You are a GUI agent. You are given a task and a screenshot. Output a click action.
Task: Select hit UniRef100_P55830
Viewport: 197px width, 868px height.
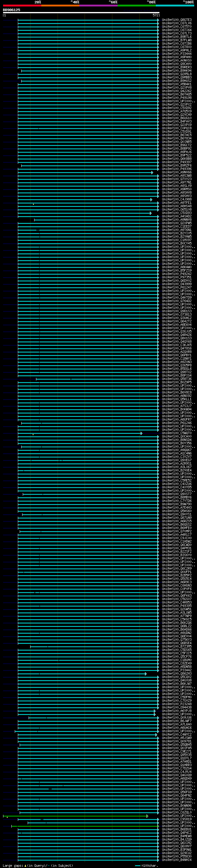(177, 857)
